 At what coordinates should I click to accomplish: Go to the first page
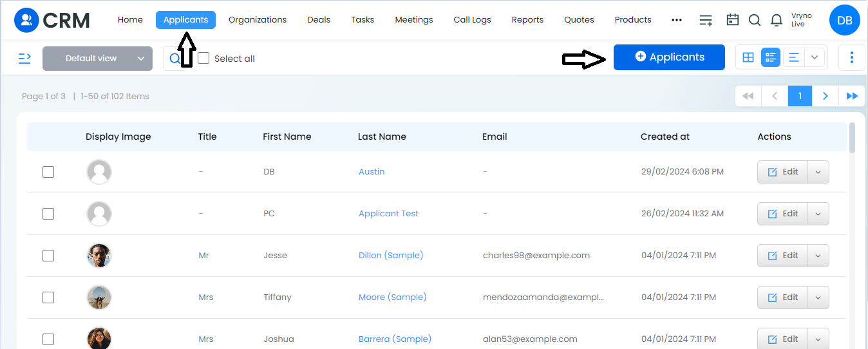(x=748, y=96)
